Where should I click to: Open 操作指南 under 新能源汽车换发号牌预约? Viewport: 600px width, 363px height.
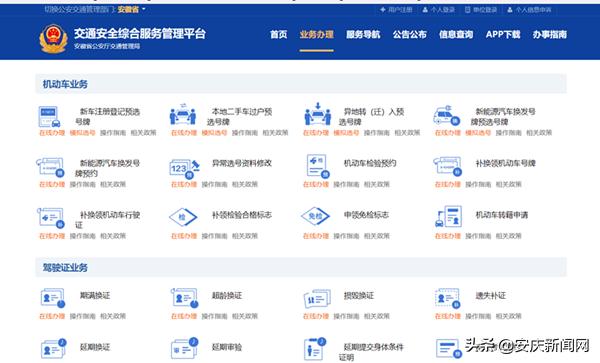click(x=82, y=184)
